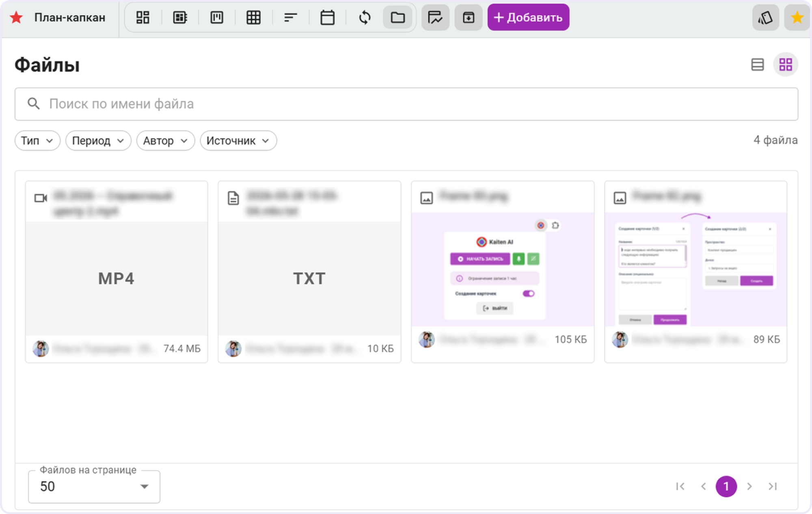Toggle the yellow favorite star
Viewport: 812px width, 514px height.
coord(797,17)
